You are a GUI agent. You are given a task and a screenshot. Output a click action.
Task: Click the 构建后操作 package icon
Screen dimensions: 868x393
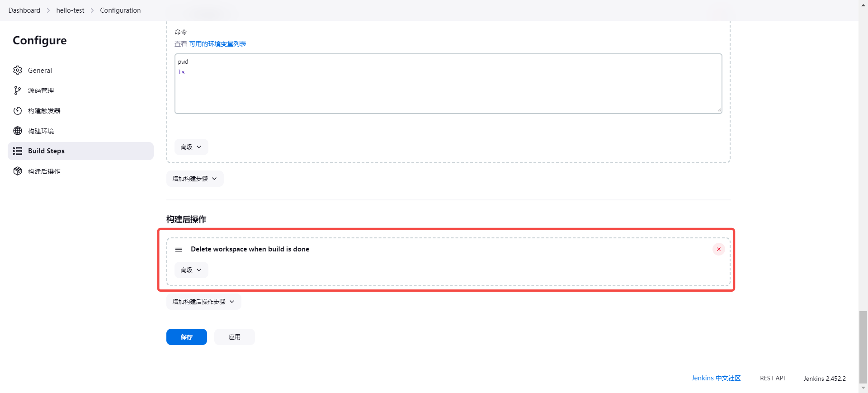(18, 171)
